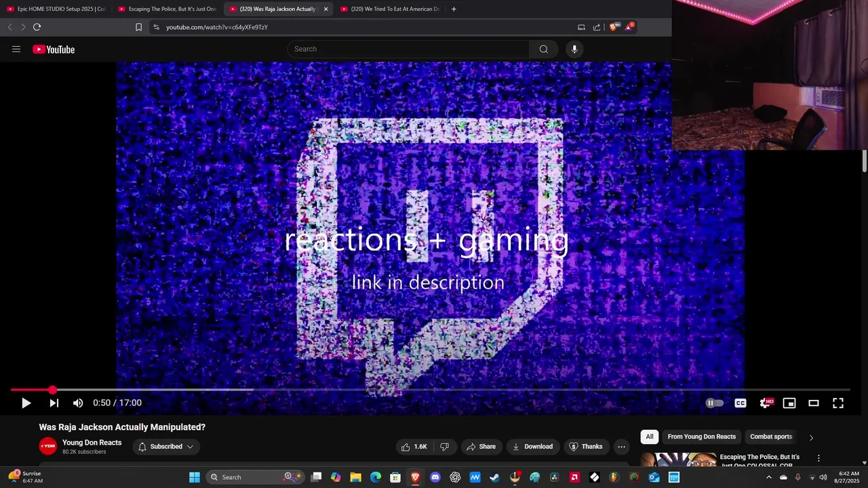
Task: Expand the Subscribed notification dropdown
Action: pos(166,447)
